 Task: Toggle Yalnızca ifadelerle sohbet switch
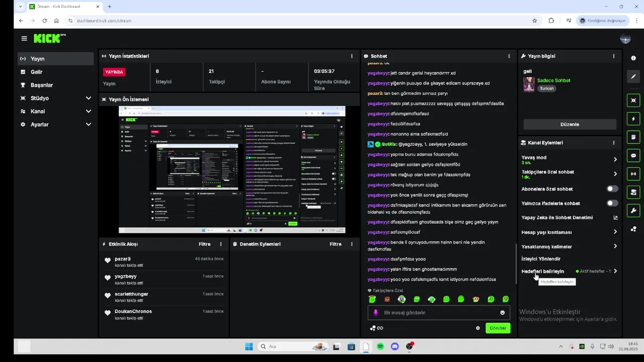pos(612,203)
